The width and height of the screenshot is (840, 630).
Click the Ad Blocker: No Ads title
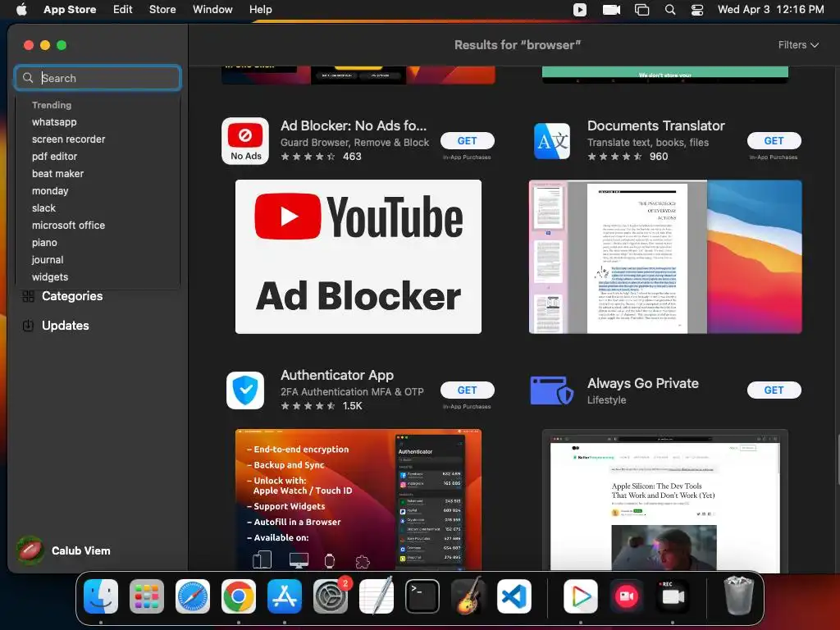pos(354,126)
